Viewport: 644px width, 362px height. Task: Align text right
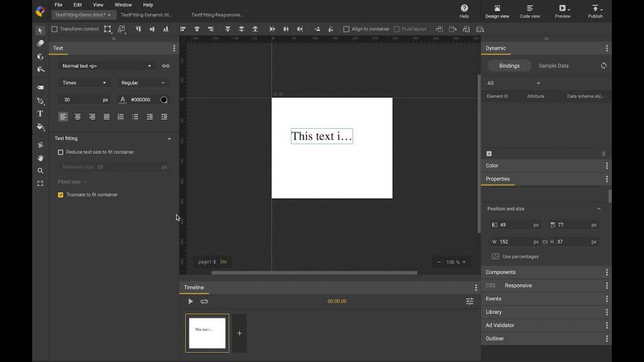coord(92,117)
